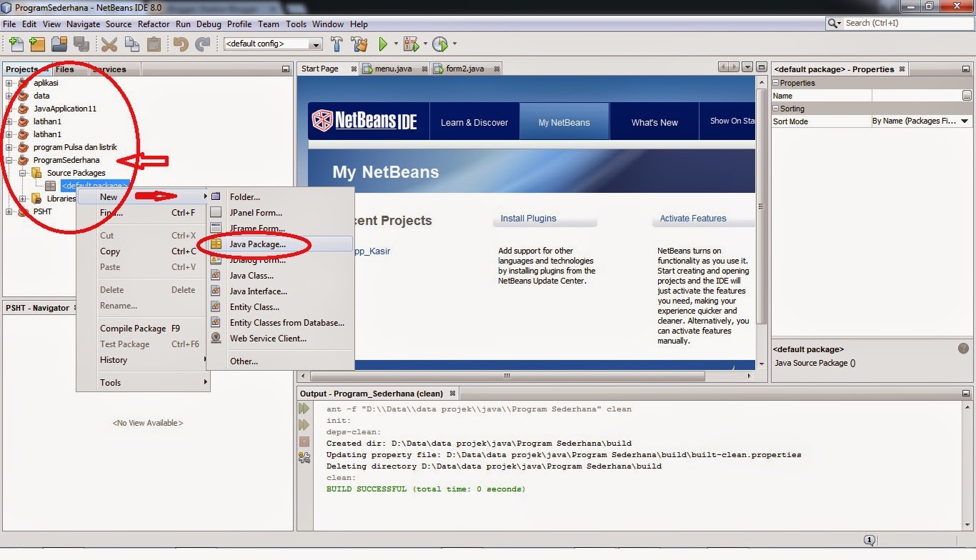Click the Build Project hammer icon

click(337, 44)
